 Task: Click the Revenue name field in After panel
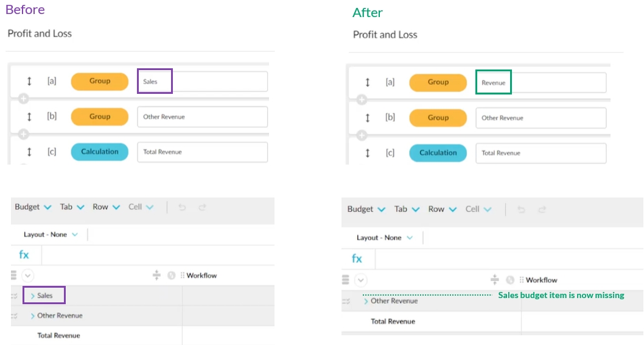[540, 82]
